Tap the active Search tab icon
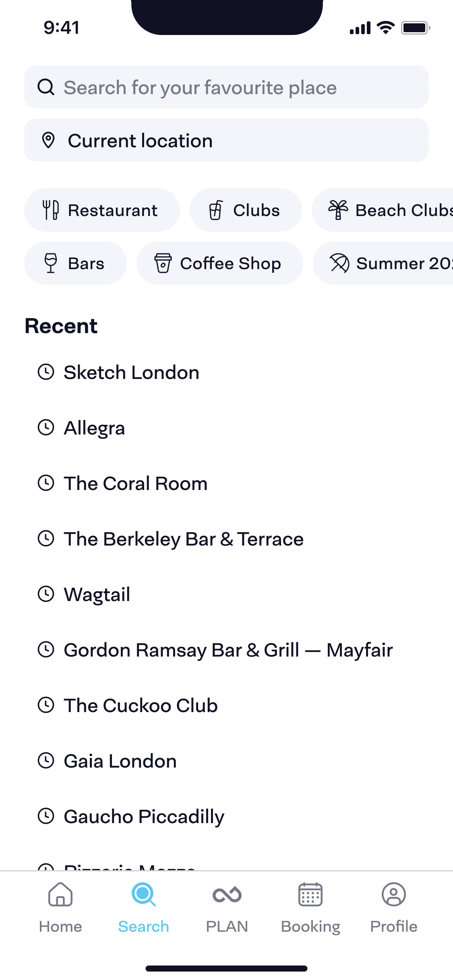The height and width of the screenshot is (980, 453). click(x=143, y=895)
